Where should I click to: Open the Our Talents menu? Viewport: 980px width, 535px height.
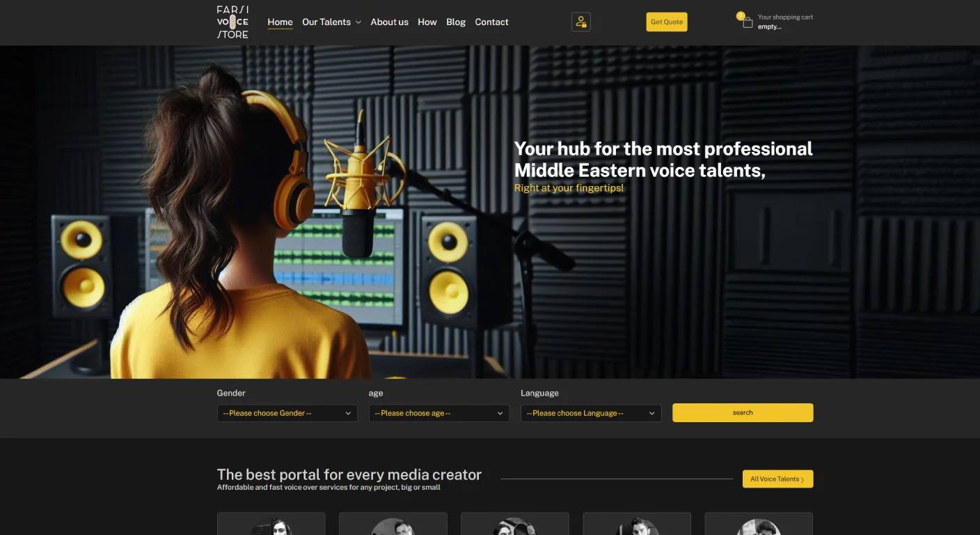coord(326,22)
